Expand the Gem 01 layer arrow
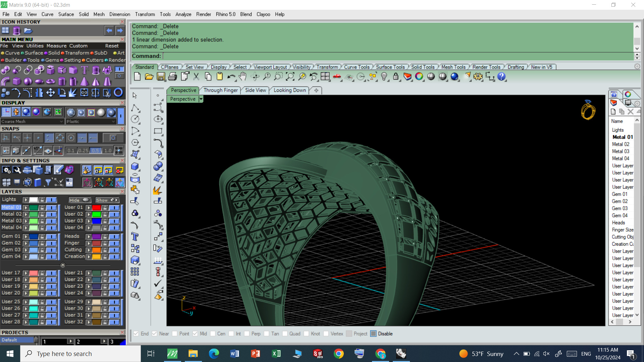 [x=25, y=237]
